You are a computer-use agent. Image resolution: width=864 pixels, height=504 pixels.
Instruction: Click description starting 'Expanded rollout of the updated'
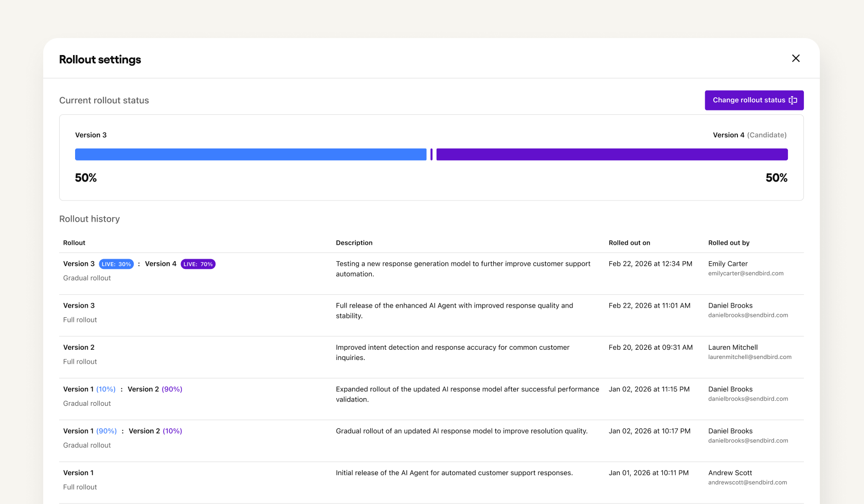coord(467,394)
